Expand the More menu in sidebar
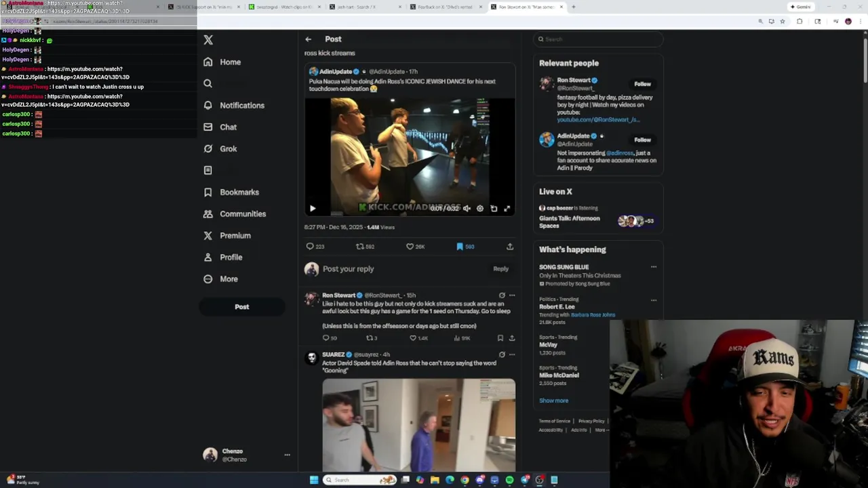Image resolution: width=868 pixels, height=488 pixels. click(x=221, y=279)
